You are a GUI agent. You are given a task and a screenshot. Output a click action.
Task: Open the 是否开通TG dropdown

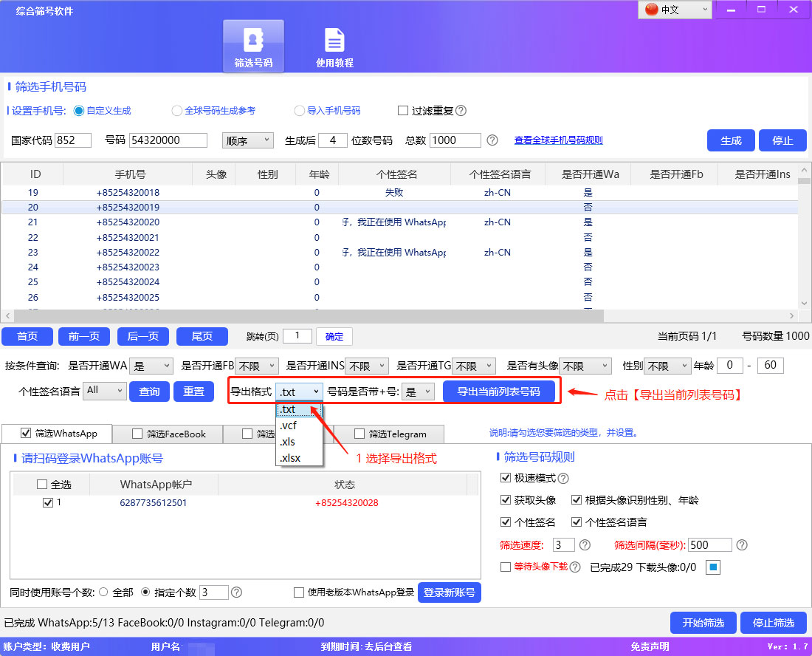point(473,365)
